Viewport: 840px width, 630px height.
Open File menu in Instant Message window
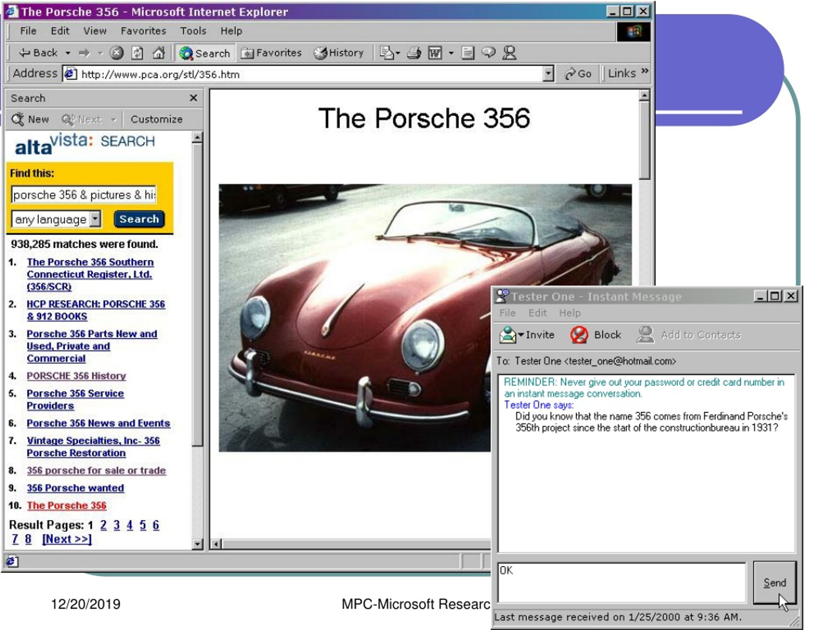pos(507,313)
